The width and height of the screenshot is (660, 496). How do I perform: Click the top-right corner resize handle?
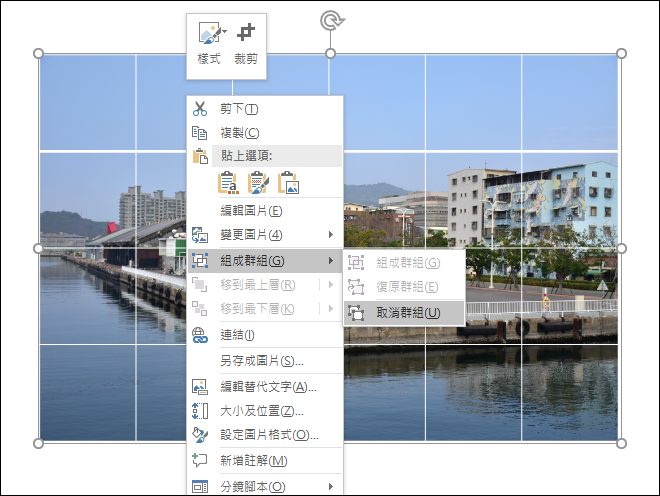click(621, 53)
